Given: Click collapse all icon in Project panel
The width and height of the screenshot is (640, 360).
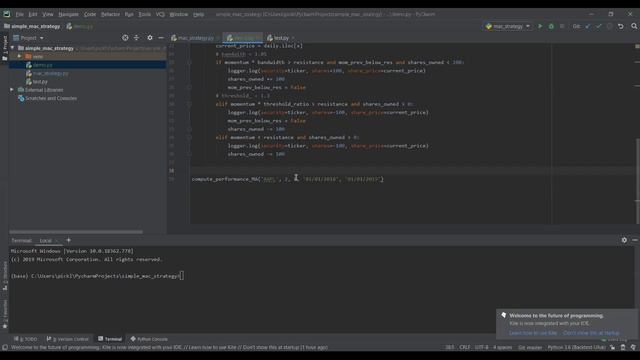Looking at the screenshot, I should click(x=136, y=38).
